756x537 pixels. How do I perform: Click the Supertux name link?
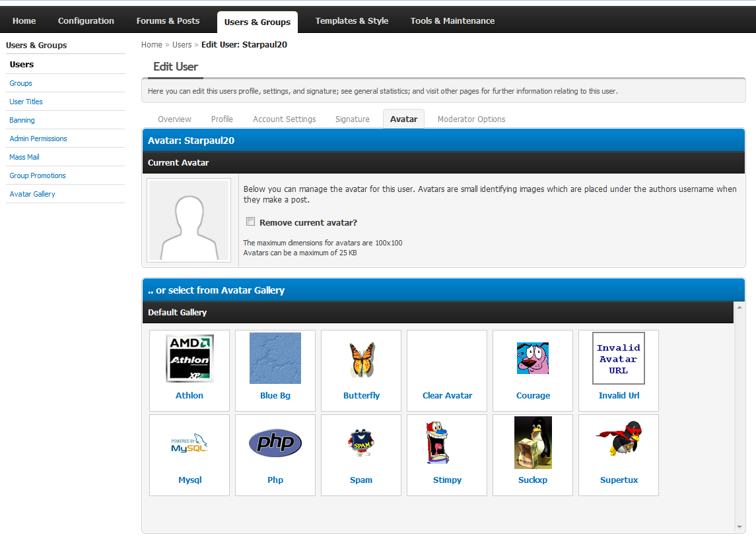[619, 480]
